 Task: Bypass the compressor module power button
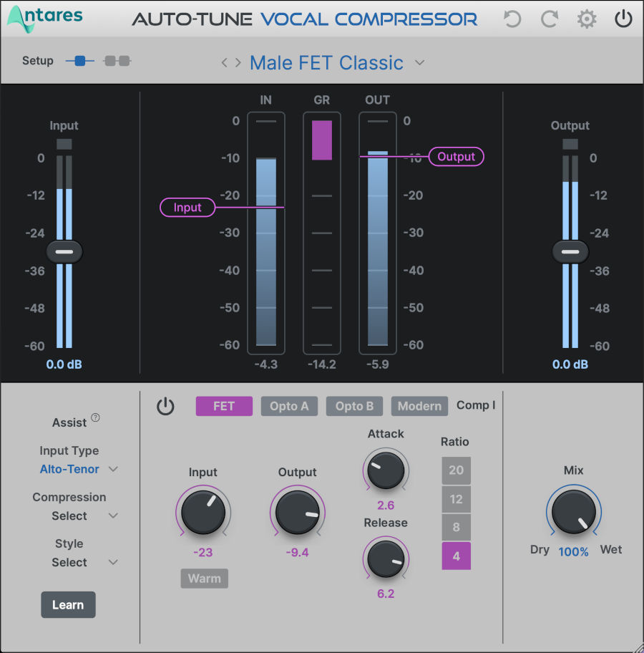point(165,406)
